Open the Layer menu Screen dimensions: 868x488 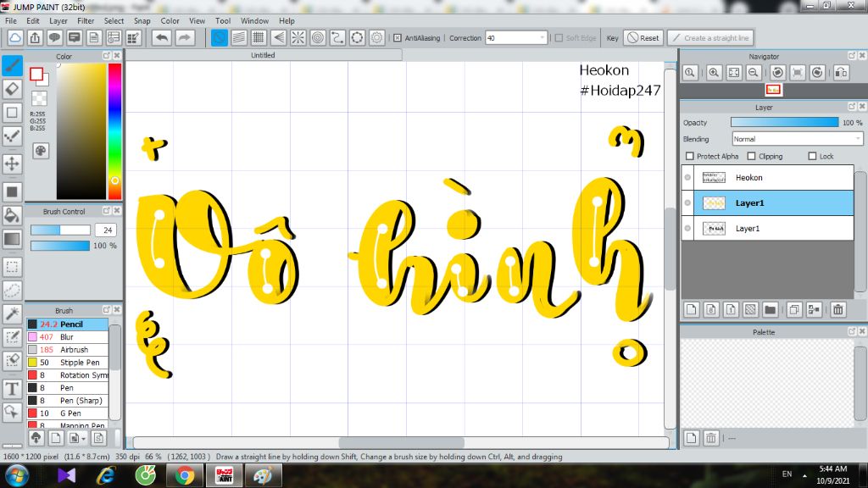pyautogui.click(x=58, y=20)
